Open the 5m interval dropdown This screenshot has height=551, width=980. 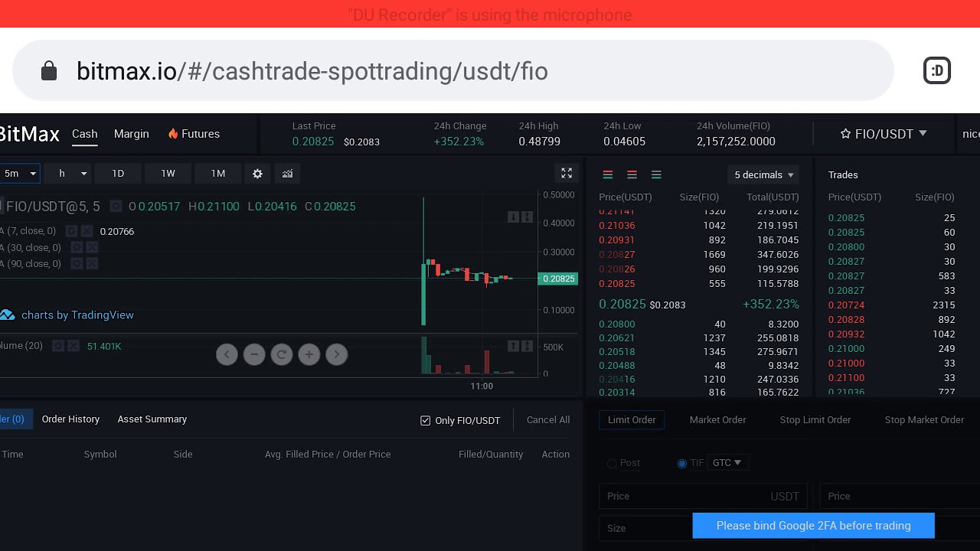point(19,174)
